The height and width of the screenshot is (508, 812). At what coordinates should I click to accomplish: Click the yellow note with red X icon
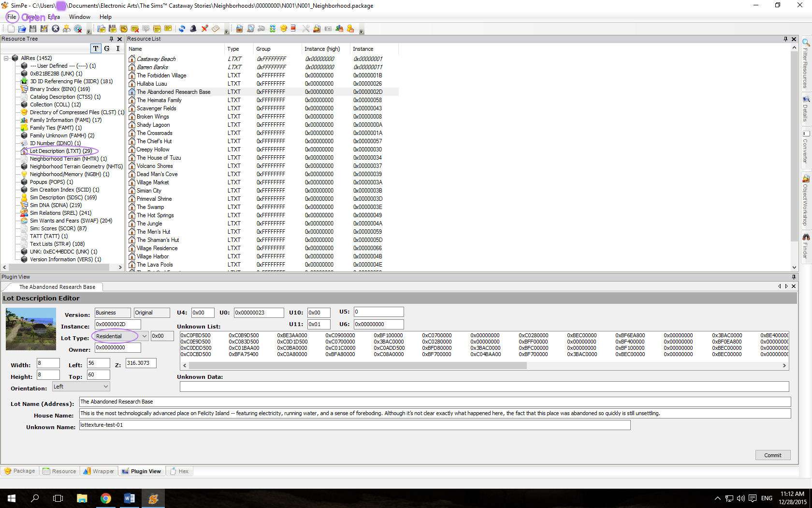point(135,29)
